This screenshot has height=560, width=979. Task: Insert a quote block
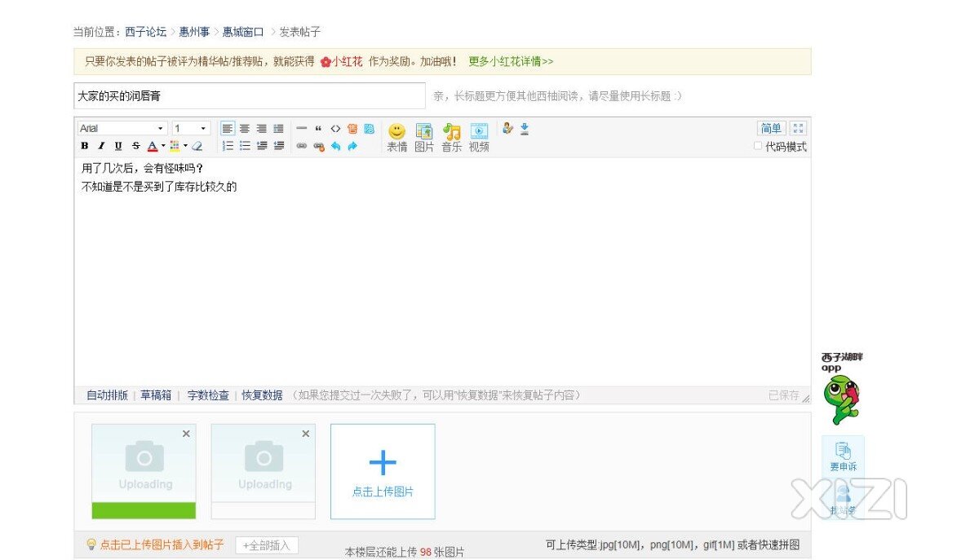(x=318, y=129)
